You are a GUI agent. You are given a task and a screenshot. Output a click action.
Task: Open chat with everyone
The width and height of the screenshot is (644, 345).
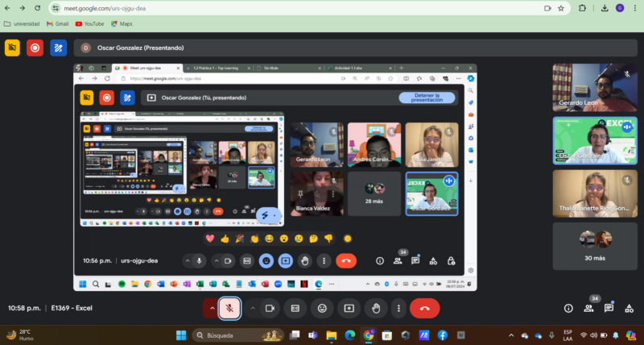click(x=609, y=308)
